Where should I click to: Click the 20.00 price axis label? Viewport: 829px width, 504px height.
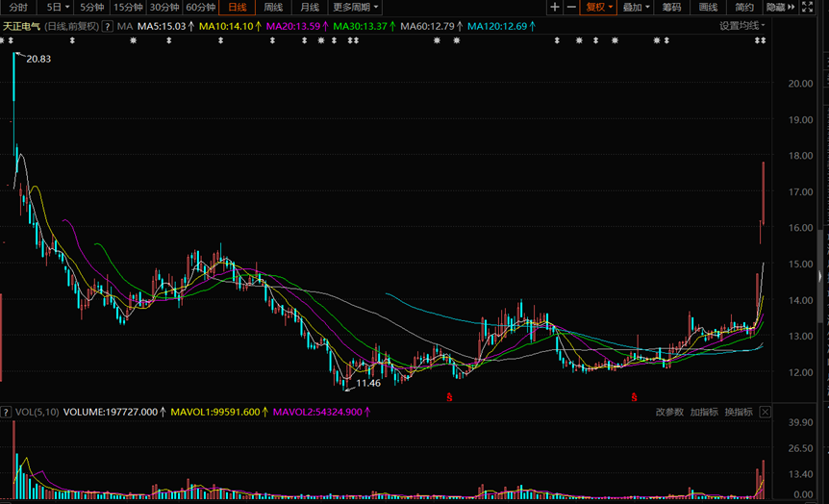800,84
